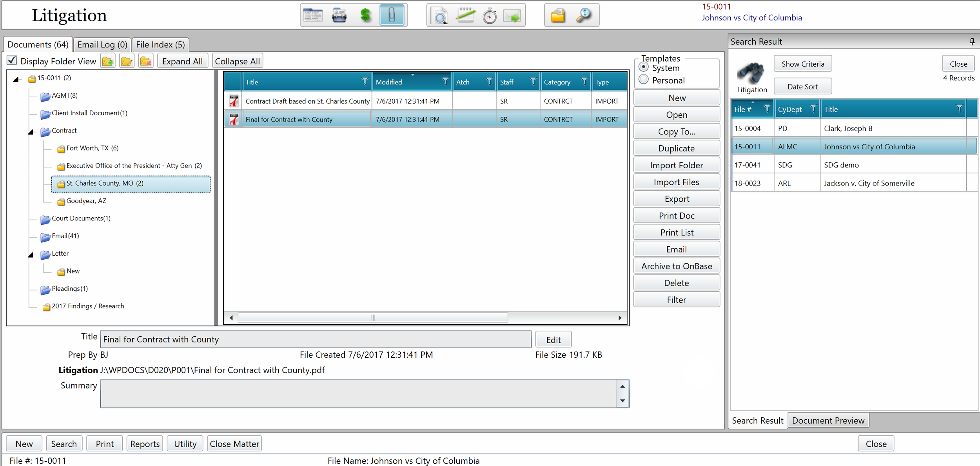This screenshot has width=980, height=466.
Task: Click the document magnifier preview icon
Action: pos(440,16)
